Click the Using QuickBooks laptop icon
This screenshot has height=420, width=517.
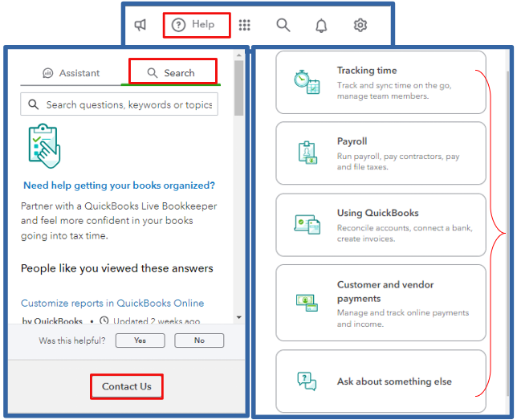[307, 224]
